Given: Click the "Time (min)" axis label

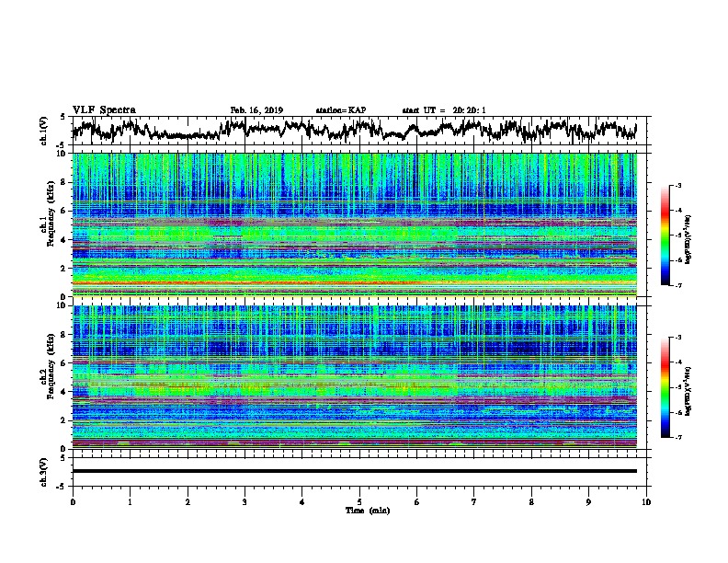Looking at the screenshot, I should [x=368, y=511].
